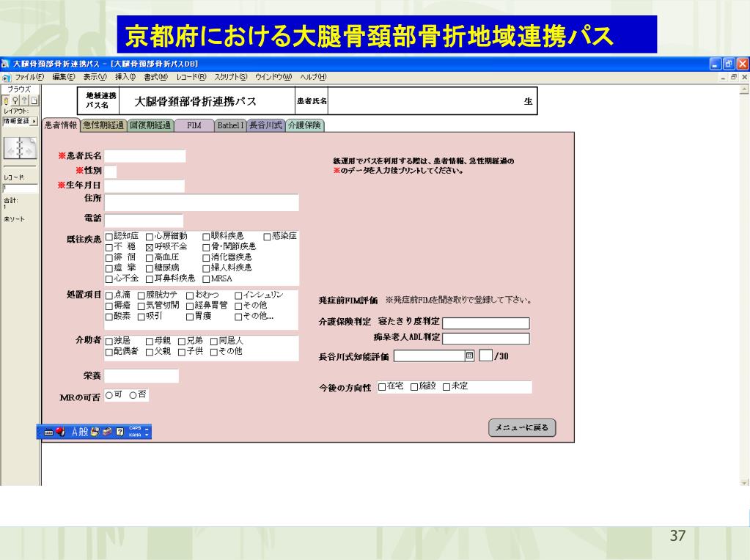
Task: Switch to the 回復期経過 tab
Action: [x=150, y=125]
